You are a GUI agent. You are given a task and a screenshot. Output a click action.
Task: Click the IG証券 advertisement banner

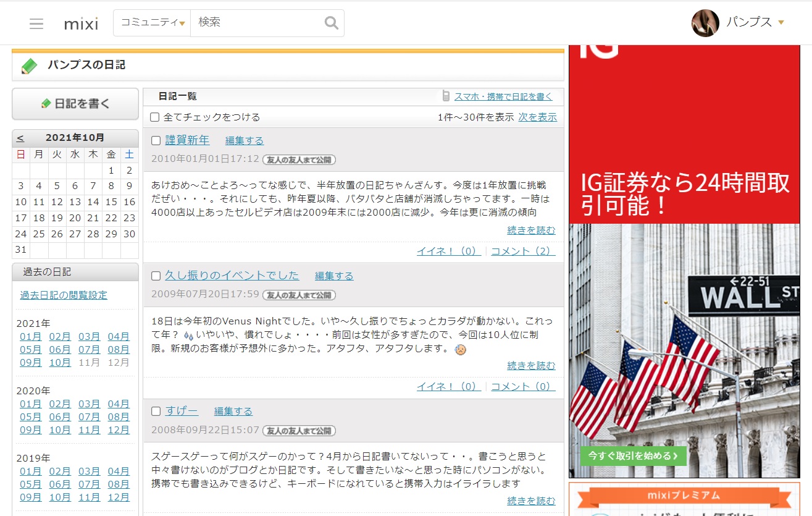click(684, 261)
